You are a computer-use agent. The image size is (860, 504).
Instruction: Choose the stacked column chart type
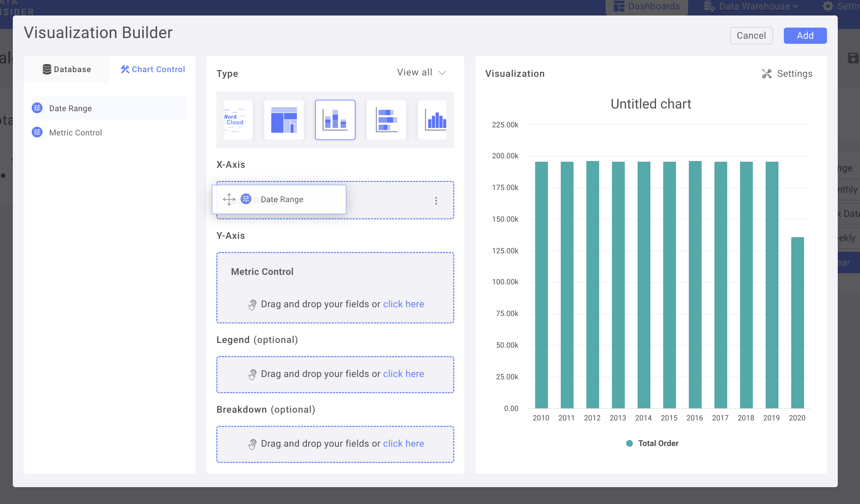pyautogui.click(x=335, y=120)
